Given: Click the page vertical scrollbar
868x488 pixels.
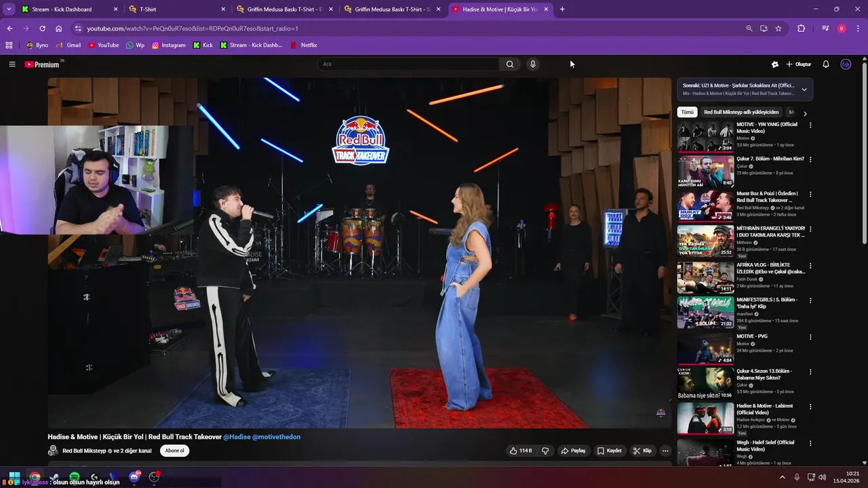Looking at the screenshot, I should (865, 152).
